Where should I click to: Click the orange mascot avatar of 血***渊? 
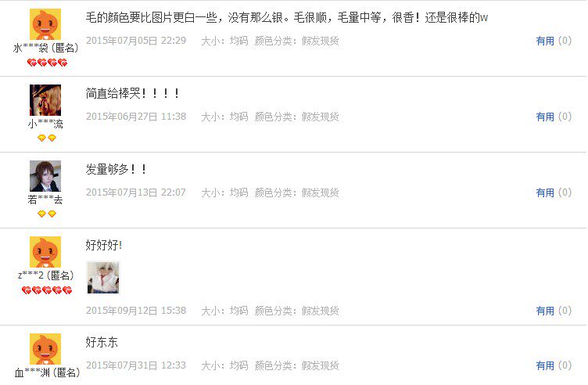point(45,349)
